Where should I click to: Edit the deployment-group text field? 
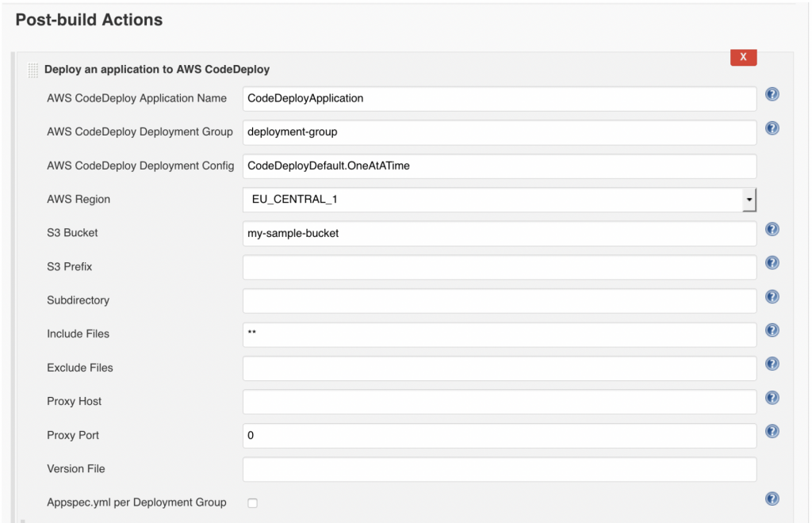[x=500, y=132]
